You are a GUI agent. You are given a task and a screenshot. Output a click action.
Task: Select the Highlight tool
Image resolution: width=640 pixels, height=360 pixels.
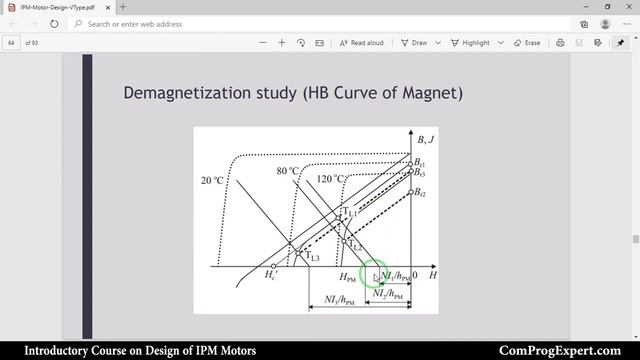470,43
